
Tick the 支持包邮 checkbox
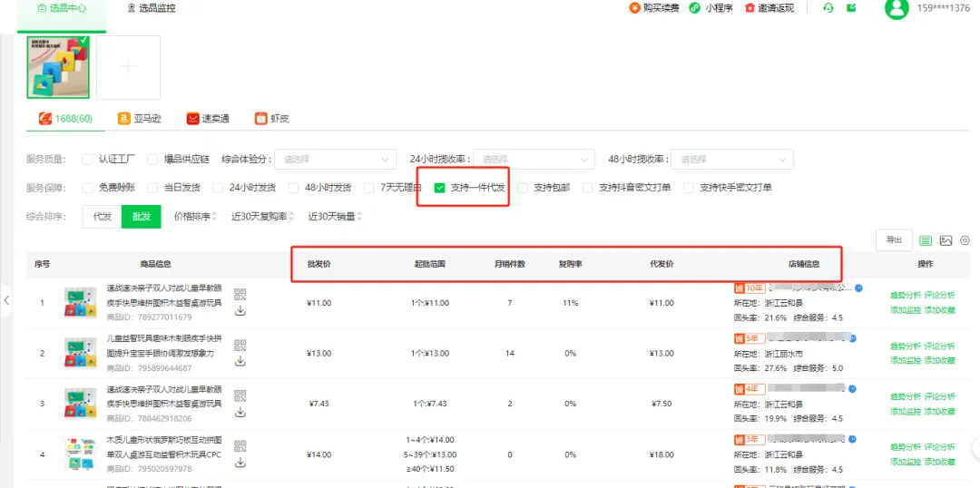click(524, 188)
